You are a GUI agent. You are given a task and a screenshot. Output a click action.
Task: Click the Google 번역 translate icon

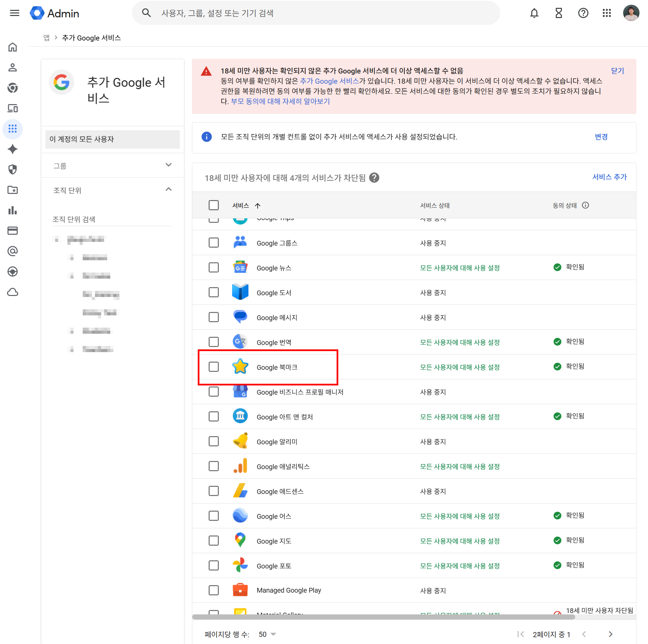click(x=240, y=341)
